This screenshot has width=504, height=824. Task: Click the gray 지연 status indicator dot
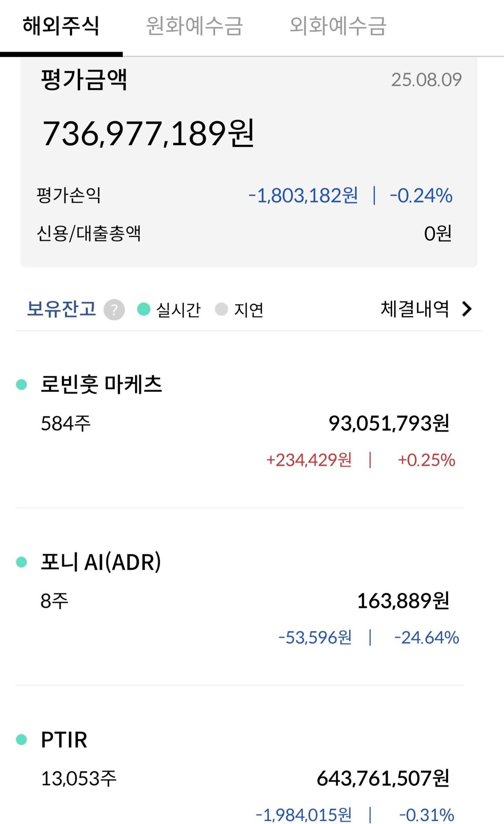click(220, 310)
